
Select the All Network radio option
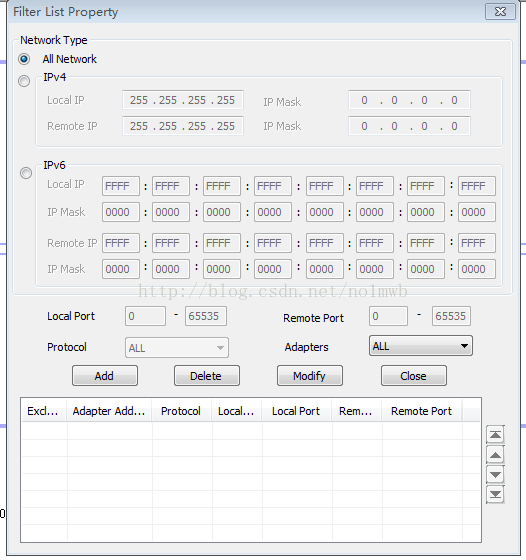tap(24, 59)
